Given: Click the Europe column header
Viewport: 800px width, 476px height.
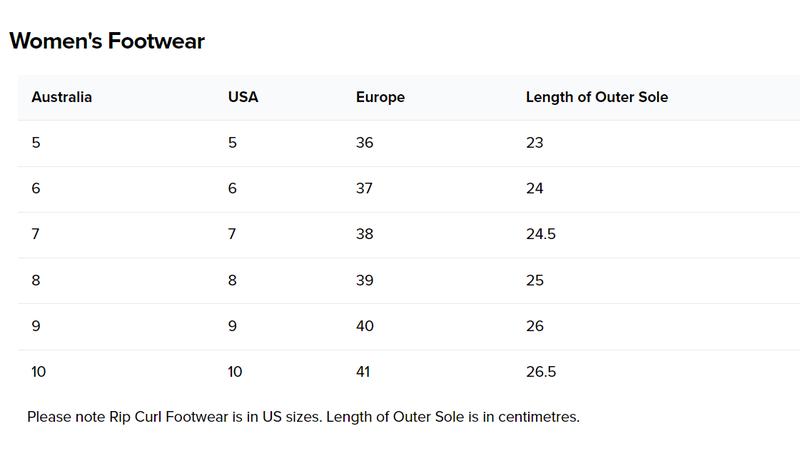Looking at the screenshot, I should [380, 97].
